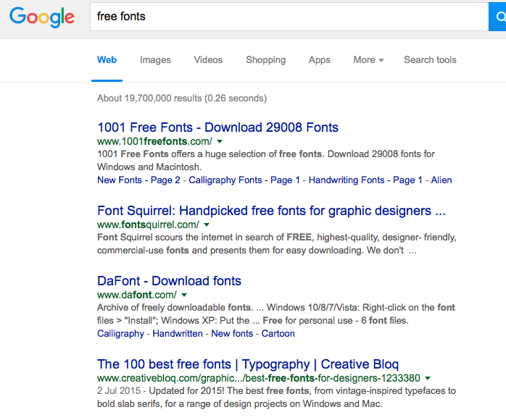Image resolution: width=506 pixels, height=420 pixels.
Task: Click the www.dafont.com/ green URL
Action: (x=137, y=295)
